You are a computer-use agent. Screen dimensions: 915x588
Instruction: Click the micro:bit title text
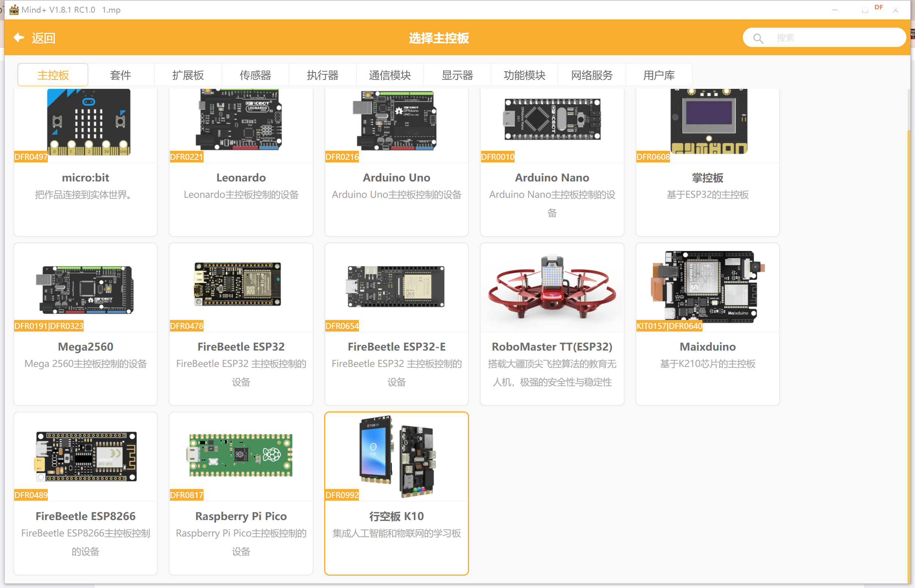pyautogui.click(x=86, y=178)
